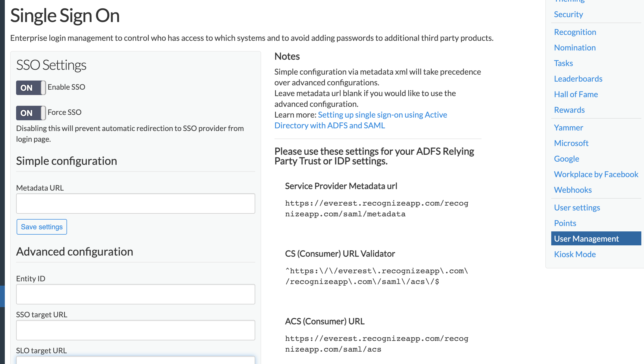Image resolution: width=644 pixels, height=364 pixels.
Task: Open the Rewards sidebar link
Action: coord(569,110)
